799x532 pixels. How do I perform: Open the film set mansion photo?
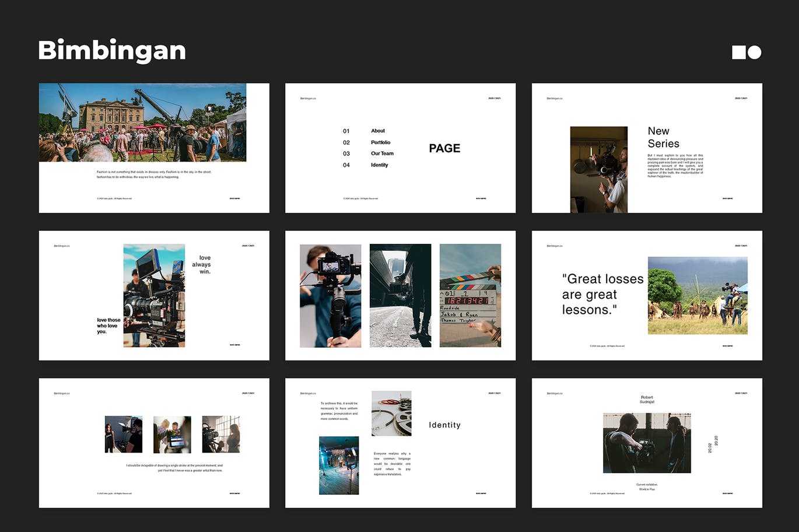(x=142, y=123)
